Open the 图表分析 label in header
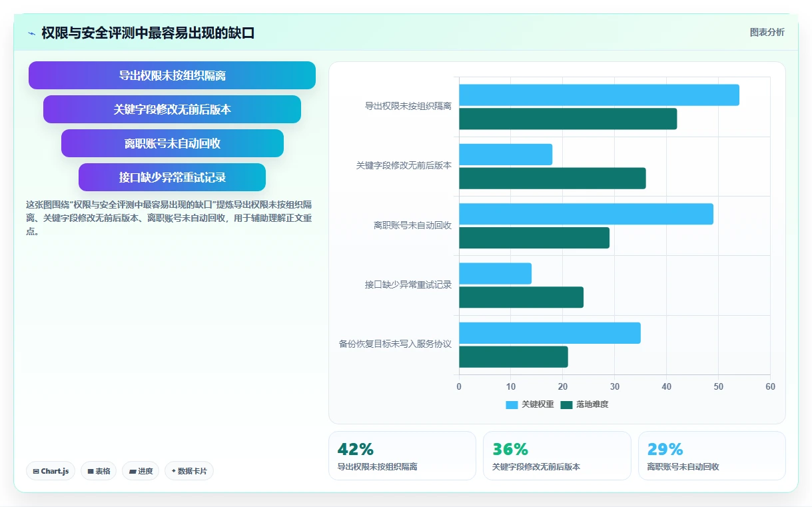 coord(767,32)
